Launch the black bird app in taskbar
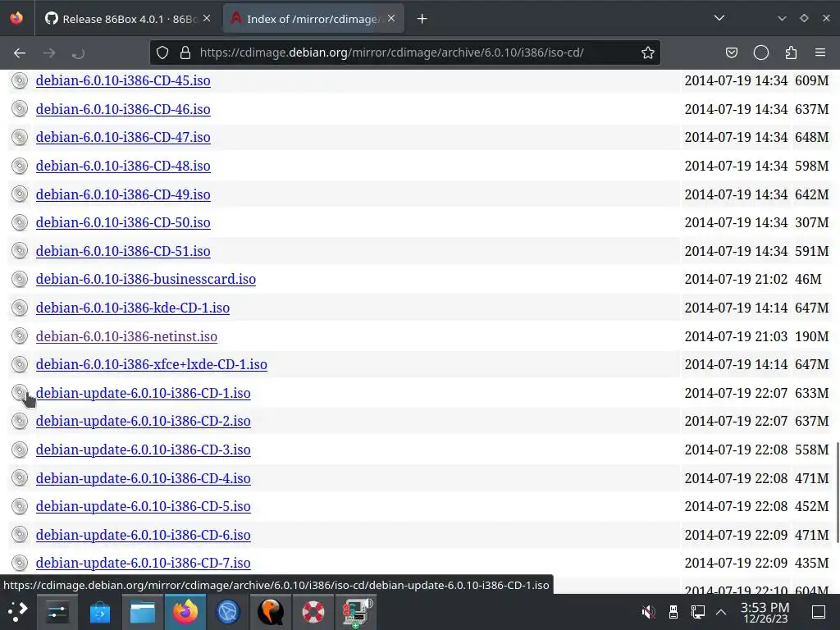The height and width of the screenshot is (630, 840). 271,611
